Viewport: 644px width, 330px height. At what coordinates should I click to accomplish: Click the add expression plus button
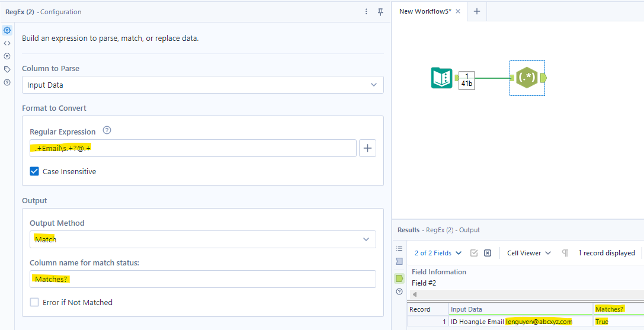pos(368,148)
